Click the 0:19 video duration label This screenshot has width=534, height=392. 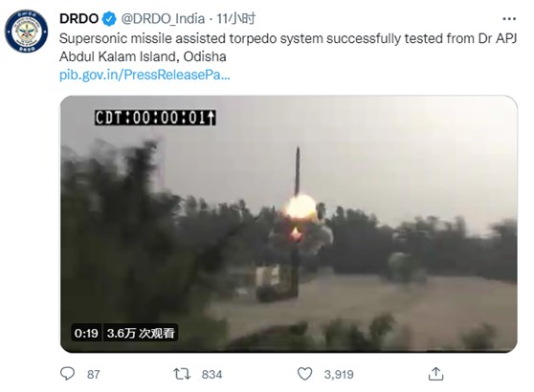86,333
